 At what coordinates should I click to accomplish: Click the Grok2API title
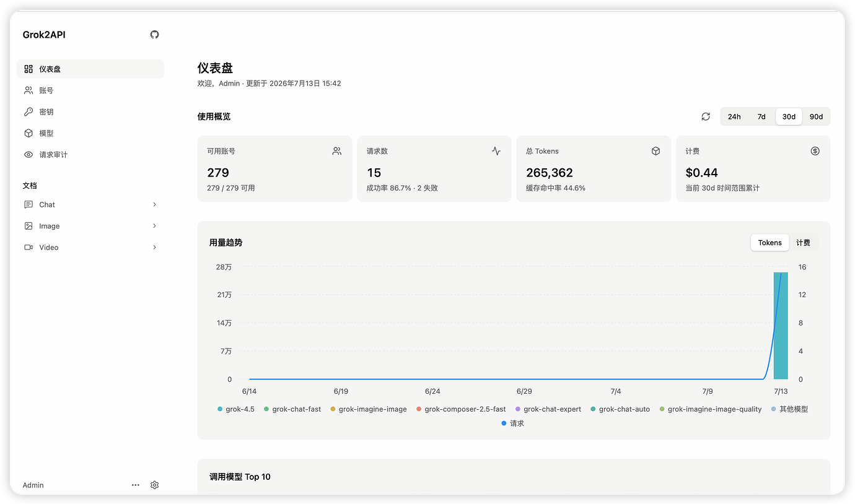(44, 35)
